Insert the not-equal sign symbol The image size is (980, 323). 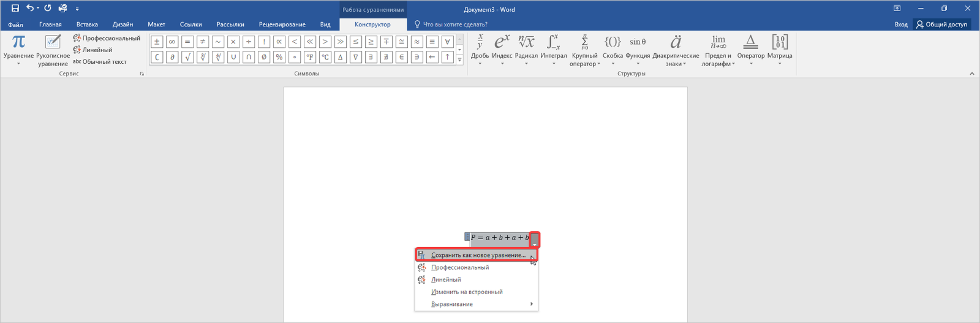click(203, 42)
